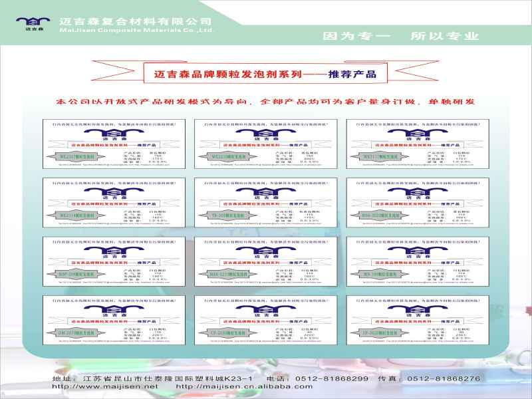Select the CF-2020 product label badge

click(380, 333)
